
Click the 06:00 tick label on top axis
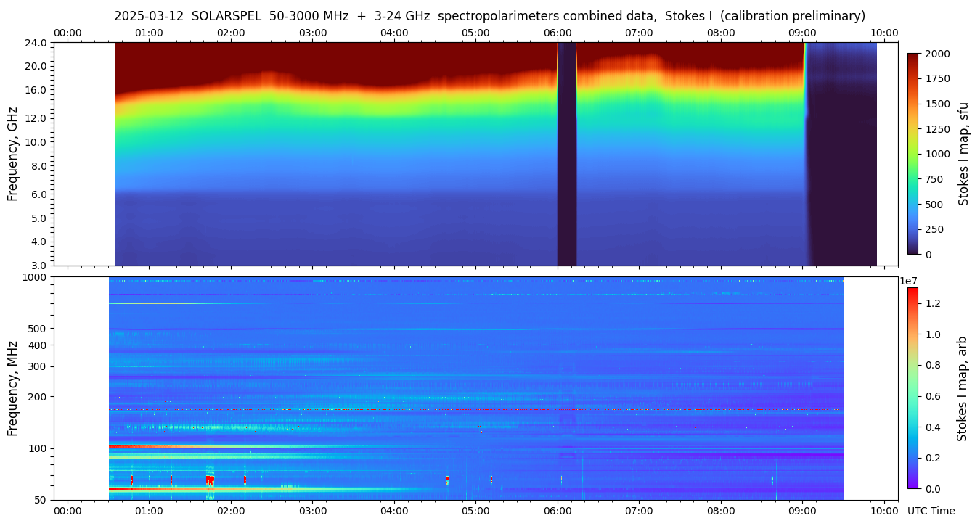pyautogui.click(x=558, y=33)
